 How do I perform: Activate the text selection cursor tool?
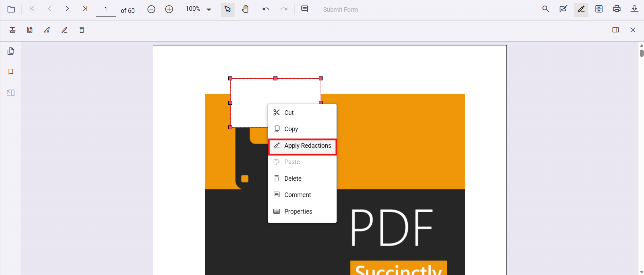(x=228, y=9)
